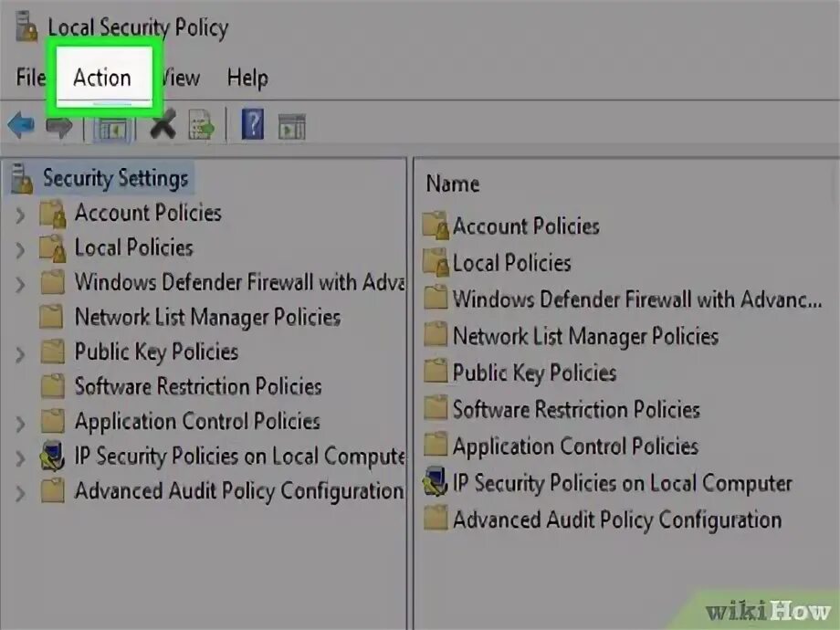The height and width of the screenshot is (630, 840).
Task: Expand IP Security Policies tree node
Action: click(20, 458)
